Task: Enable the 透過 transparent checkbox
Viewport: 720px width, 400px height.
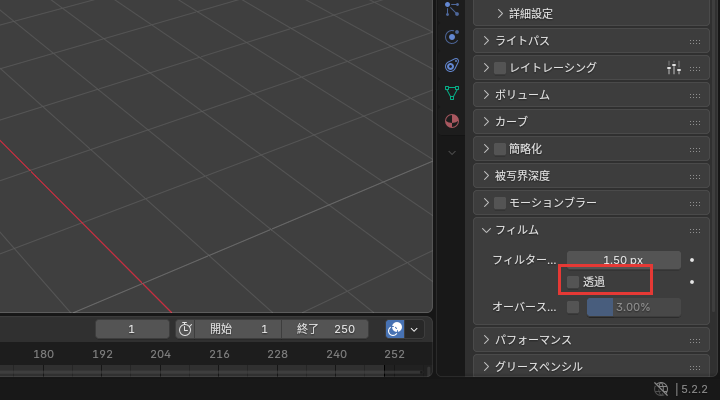Action: tap(573, 282)
